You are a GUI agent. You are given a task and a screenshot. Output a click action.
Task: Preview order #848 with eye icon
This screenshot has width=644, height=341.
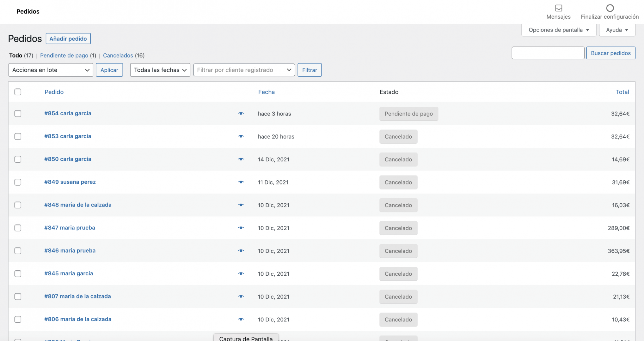(241, 205)
